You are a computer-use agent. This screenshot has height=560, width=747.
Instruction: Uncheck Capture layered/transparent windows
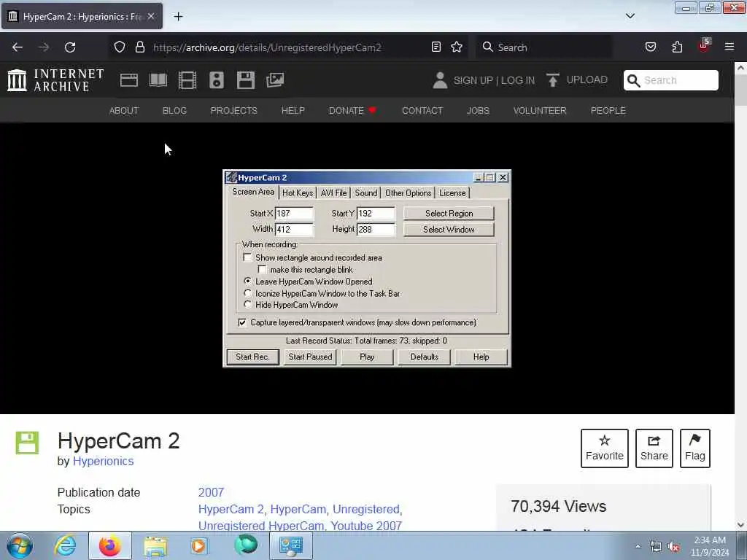click(242, 322)
